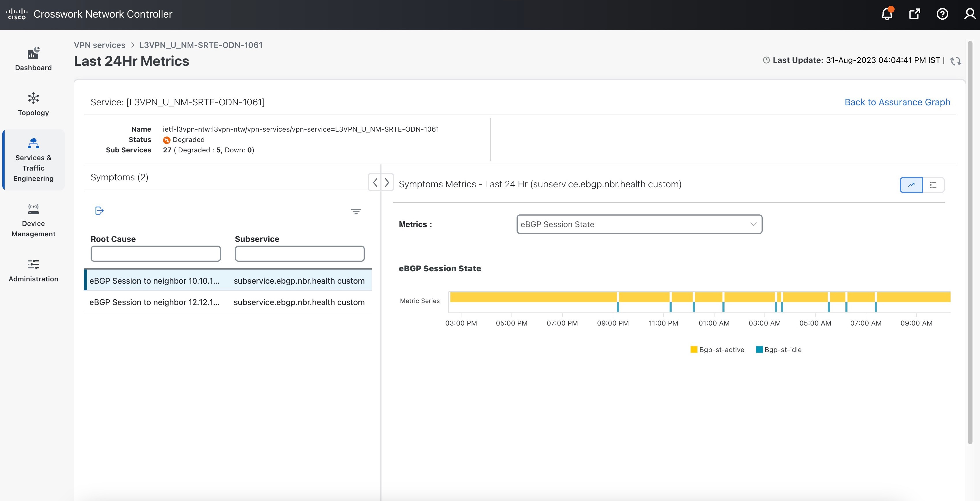The width and height of the screenshot is (980, 501).
Task: Open Device Management menu item
Action: (33, 220)
